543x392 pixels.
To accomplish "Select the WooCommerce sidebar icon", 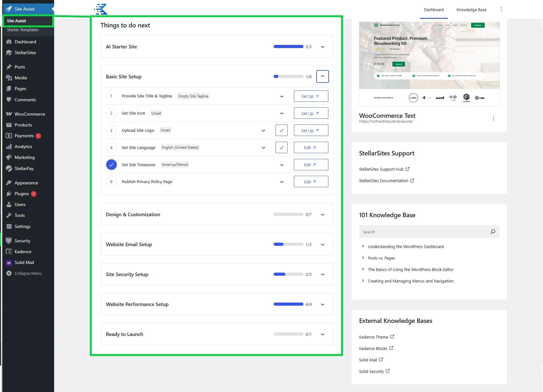I will [x=9, y=114].
